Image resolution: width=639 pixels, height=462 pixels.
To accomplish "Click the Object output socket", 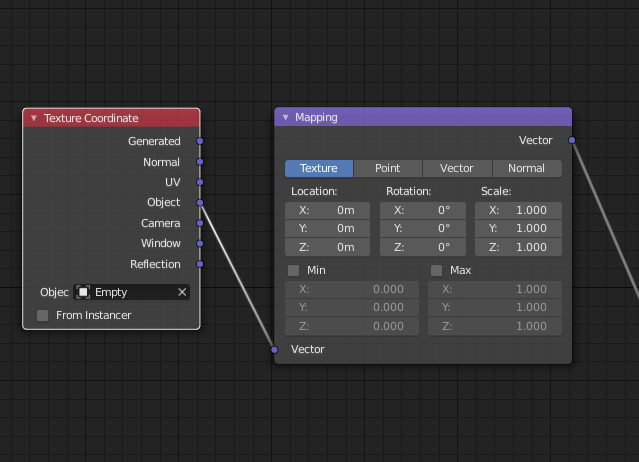I will point(200,202).
